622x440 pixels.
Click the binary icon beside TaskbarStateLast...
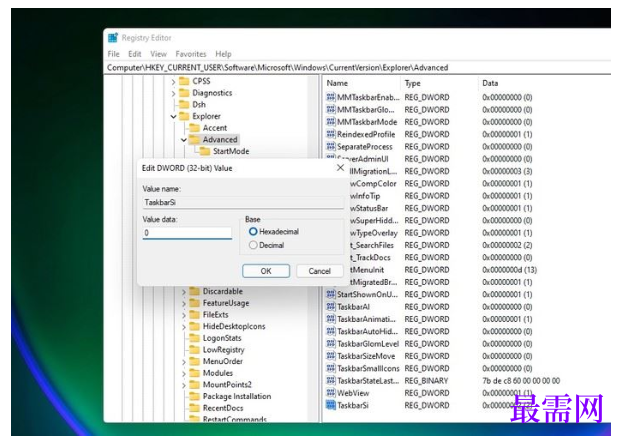click(x=330, y=380)
